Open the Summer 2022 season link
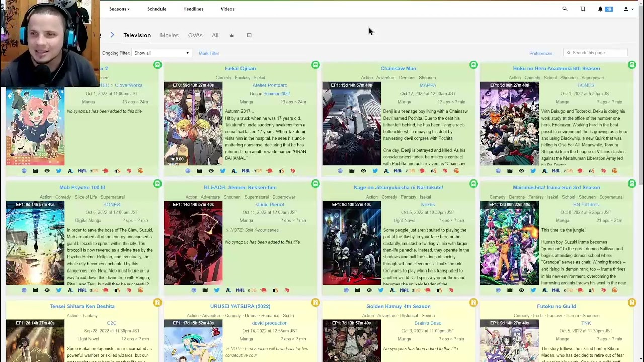 276,94
